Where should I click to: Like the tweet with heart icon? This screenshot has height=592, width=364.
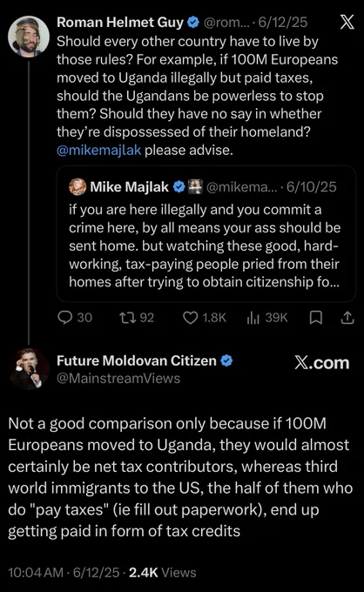[191, 318]
